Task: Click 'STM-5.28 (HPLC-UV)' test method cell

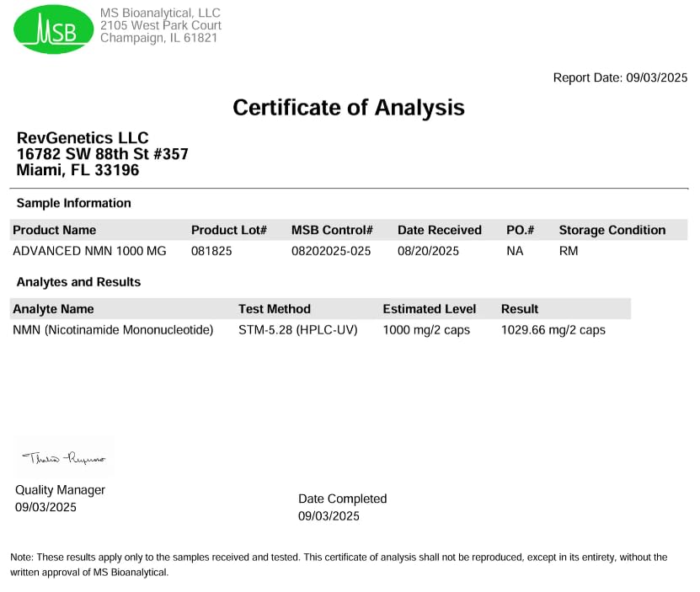Action: (x=297, y=330)
